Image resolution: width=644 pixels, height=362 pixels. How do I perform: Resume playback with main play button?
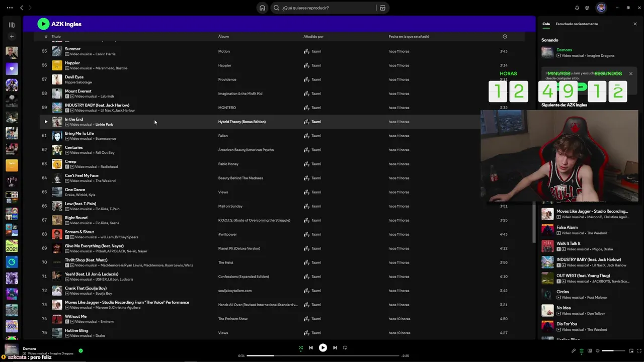click(323, 347)
